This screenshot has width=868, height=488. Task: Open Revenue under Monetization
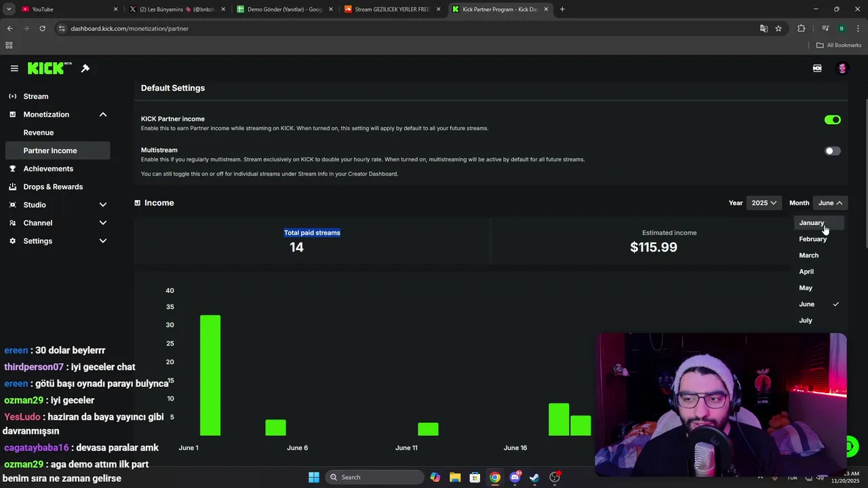pos(57,133)
